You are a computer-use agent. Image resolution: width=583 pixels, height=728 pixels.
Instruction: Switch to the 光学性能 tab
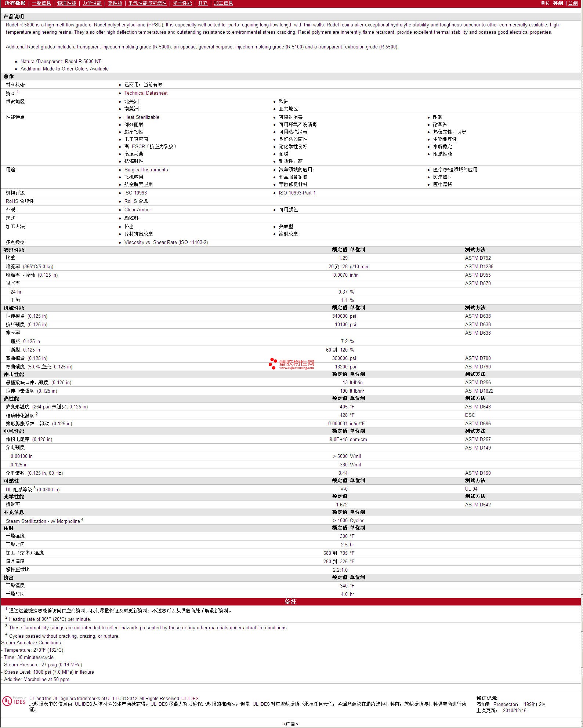182,3
